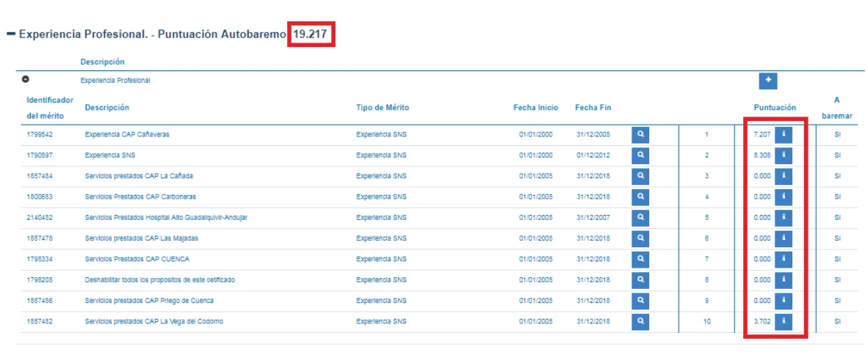This screenshot has width=868, height=352.
Task: Collapse the Experiencia Profesional sub-row arrow
Action: pos(25,80)
